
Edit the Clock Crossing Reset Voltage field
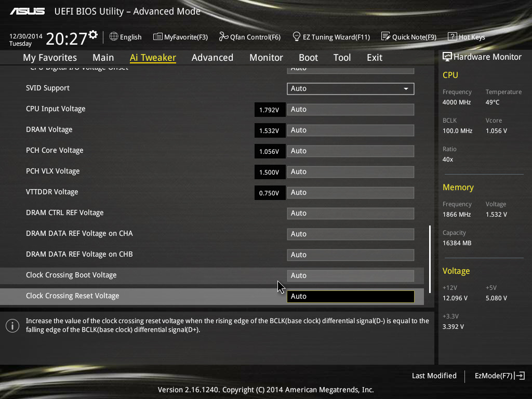tap(351, 297)
